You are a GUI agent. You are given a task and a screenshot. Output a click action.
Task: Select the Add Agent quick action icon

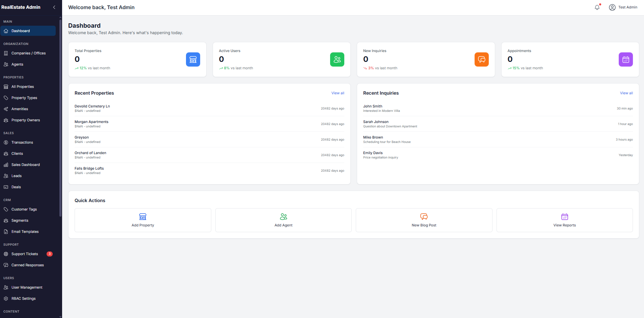(283, 217)
